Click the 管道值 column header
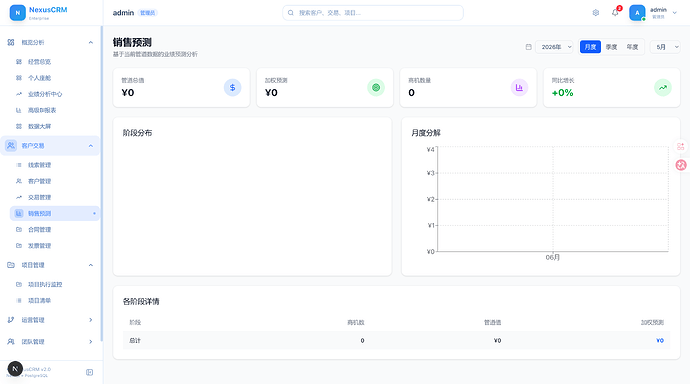 (492, 322)
